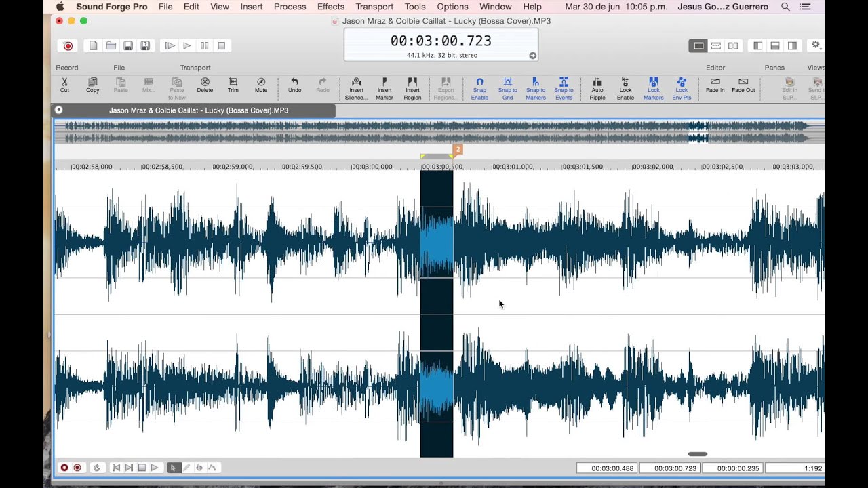Click the Save As icon
Screen dimensions: 868x488
(145, 46)
